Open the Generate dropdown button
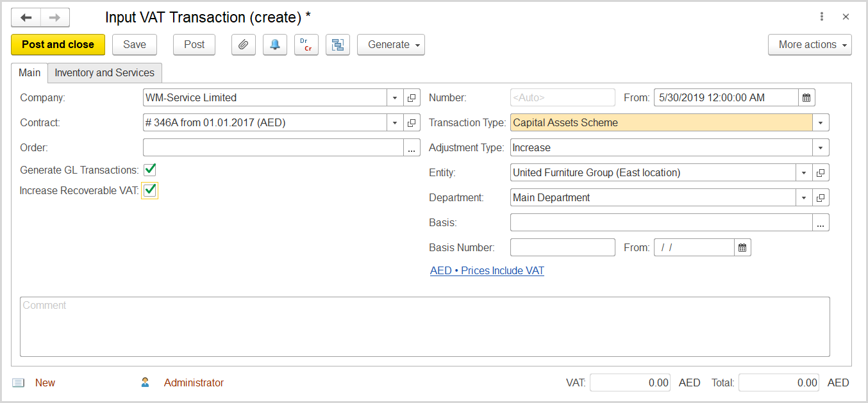The image size is (868, 403). [x=391, y=45]
